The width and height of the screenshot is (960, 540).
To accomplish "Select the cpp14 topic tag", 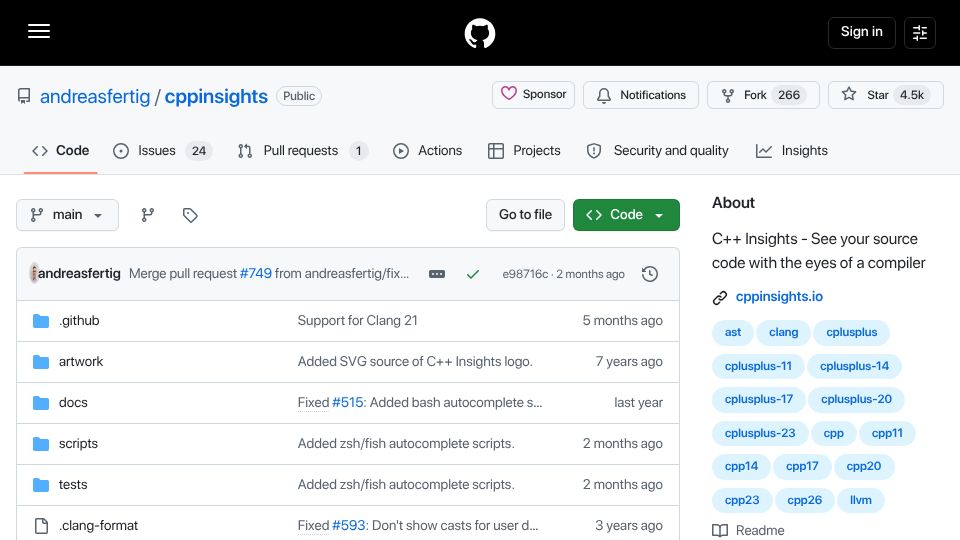I will pos(741,467).
